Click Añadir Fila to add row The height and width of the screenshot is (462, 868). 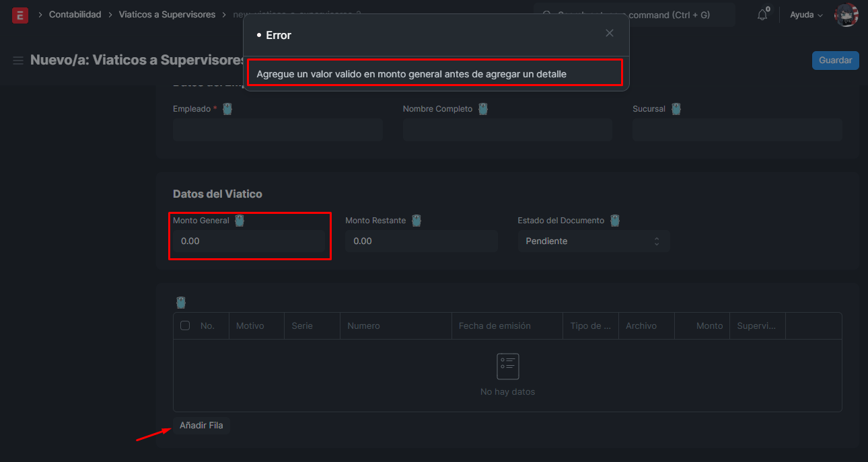tap(201, 426)
